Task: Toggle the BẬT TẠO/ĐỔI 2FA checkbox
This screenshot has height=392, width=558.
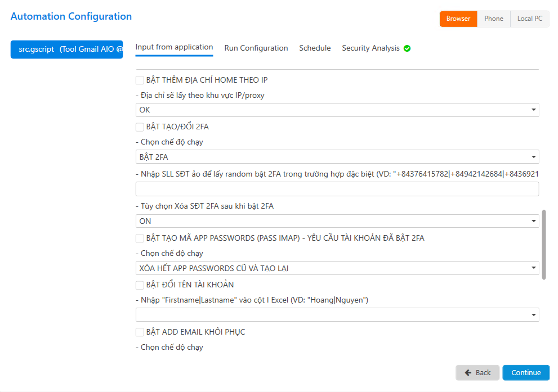Action: 140,127
